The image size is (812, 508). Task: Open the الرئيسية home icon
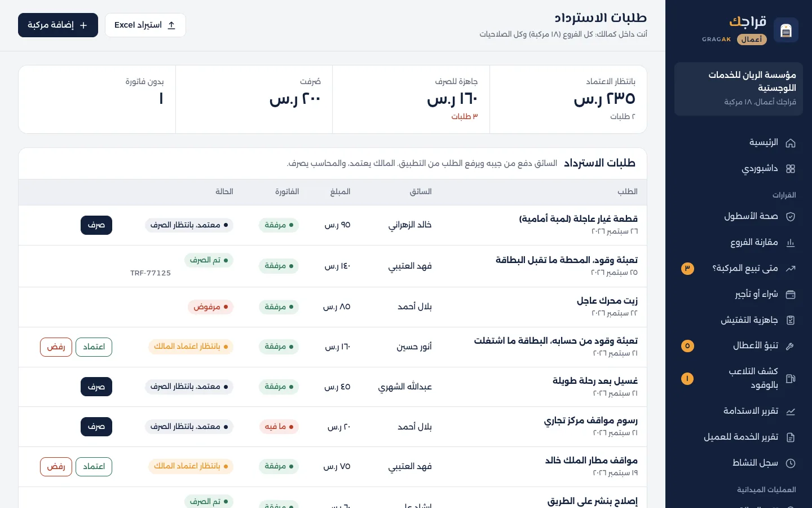791,143
